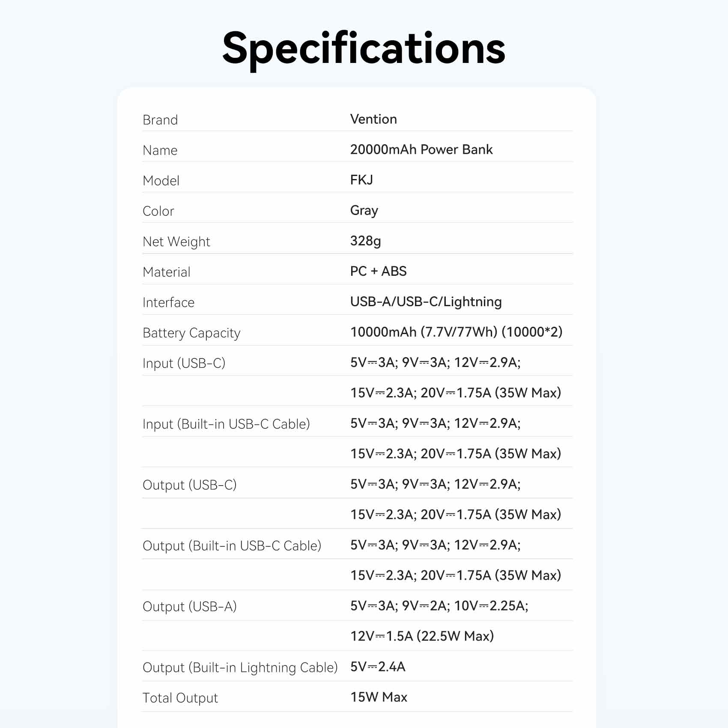This screenshot has width=728, height=728.
Task: Click the PC + ABS material value
Action: [378, 271]
